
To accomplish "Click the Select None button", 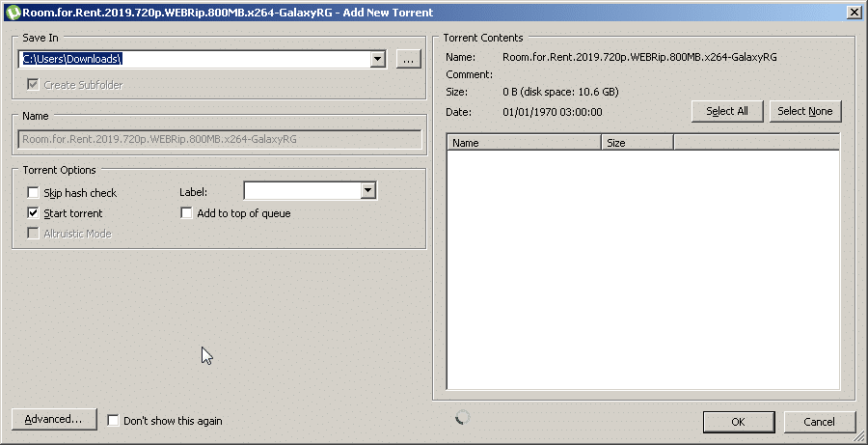I will [805, 111].
